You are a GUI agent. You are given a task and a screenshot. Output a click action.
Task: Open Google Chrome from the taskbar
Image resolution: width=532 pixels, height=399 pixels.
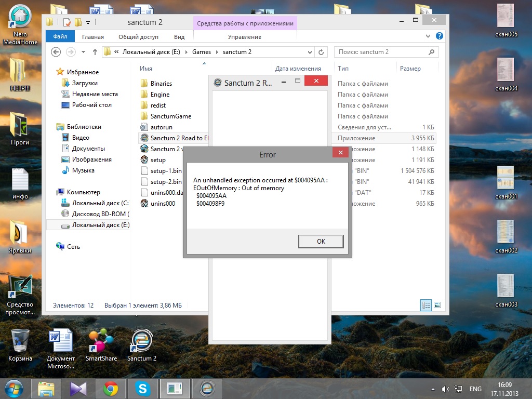(x=111, y=389)
